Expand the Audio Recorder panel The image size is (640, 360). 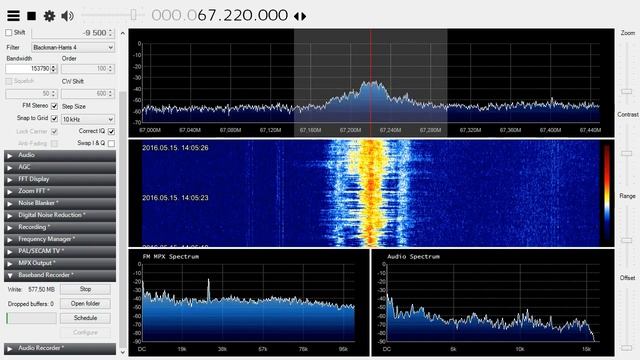point(60,348)
